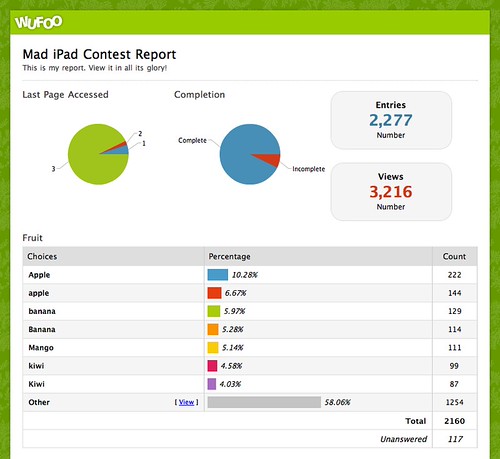Click the 'Complete' pie label

tap(192, 140)
